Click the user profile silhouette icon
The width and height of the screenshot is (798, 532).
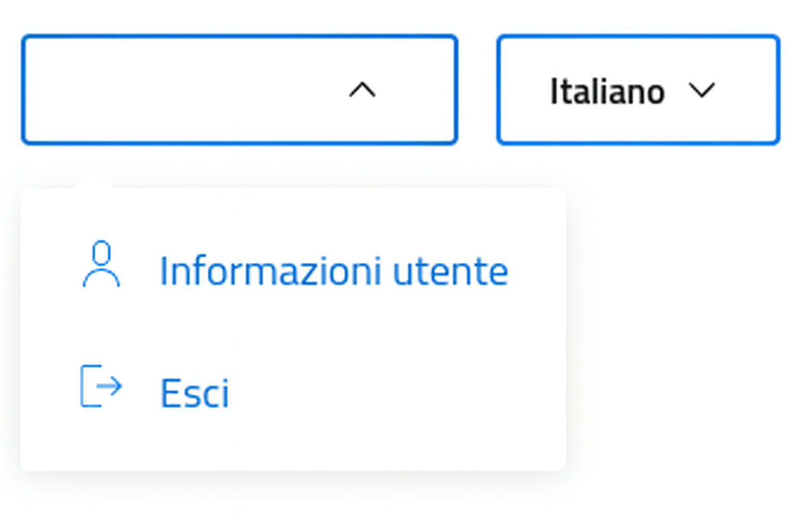coord(101,264)
